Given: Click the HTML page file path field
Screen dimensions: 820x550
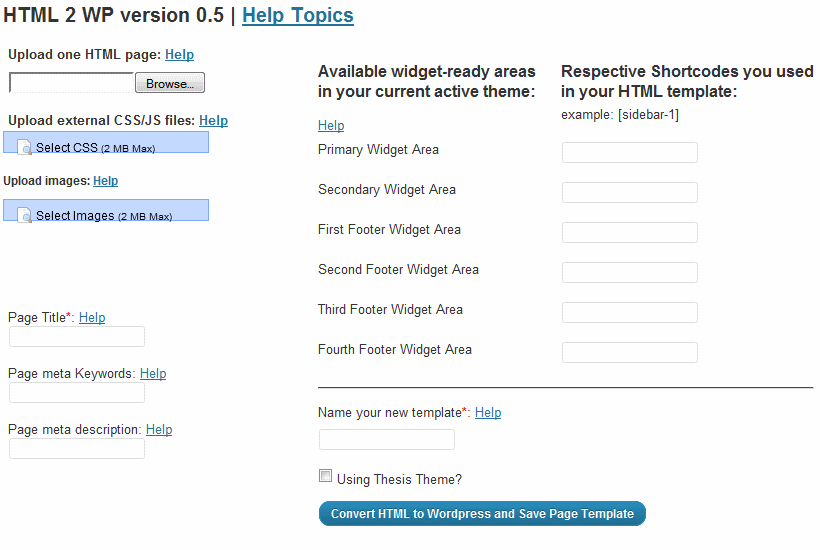Looking at the screenshot, I should click(x=71, y=83).
